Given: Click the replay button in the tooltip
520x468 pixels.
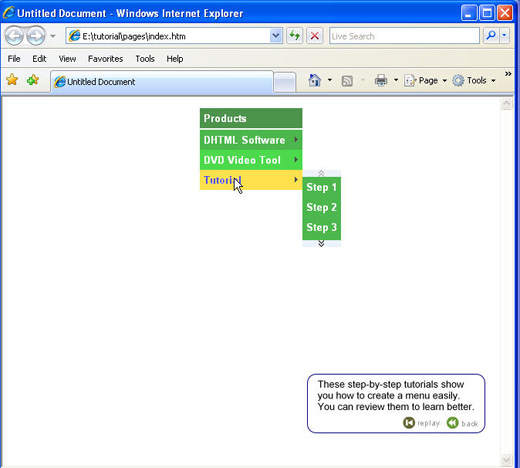Looking at the screenshot, I should click(422, 423).
